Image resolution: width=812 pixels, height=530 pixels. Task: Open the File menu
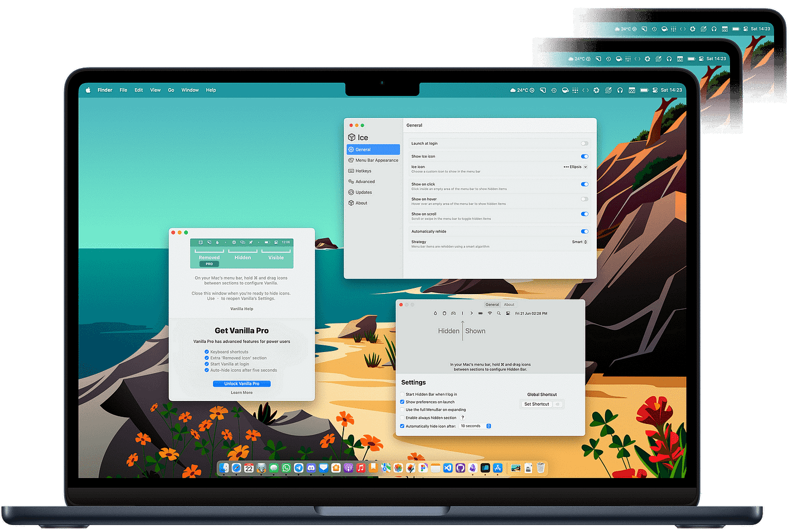[x=123, y=90]
